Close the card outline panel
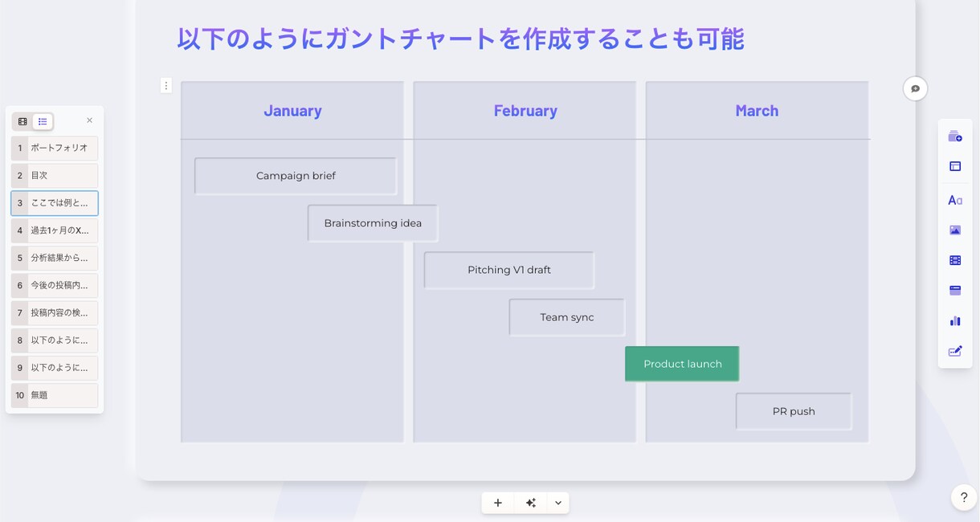Screen dimensions: 980x522 [89, 120]
